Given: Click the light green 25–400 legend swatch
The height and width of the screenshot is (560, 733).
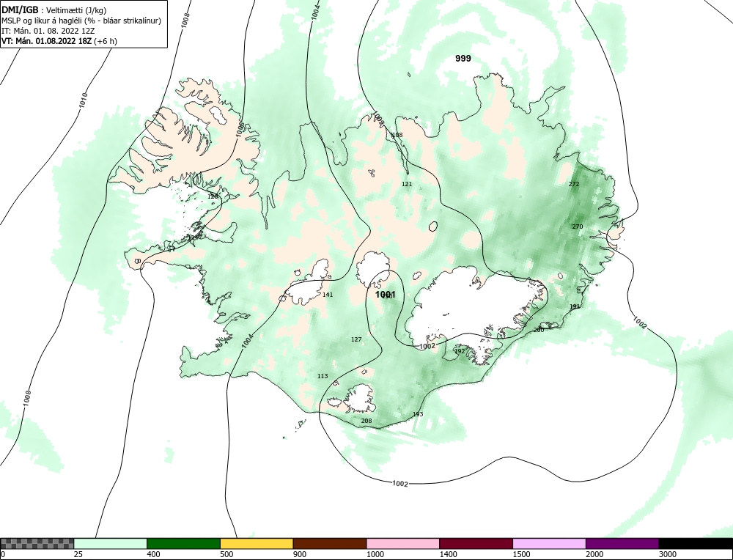Looking at the screenshot, I should [x=111, y=544].
